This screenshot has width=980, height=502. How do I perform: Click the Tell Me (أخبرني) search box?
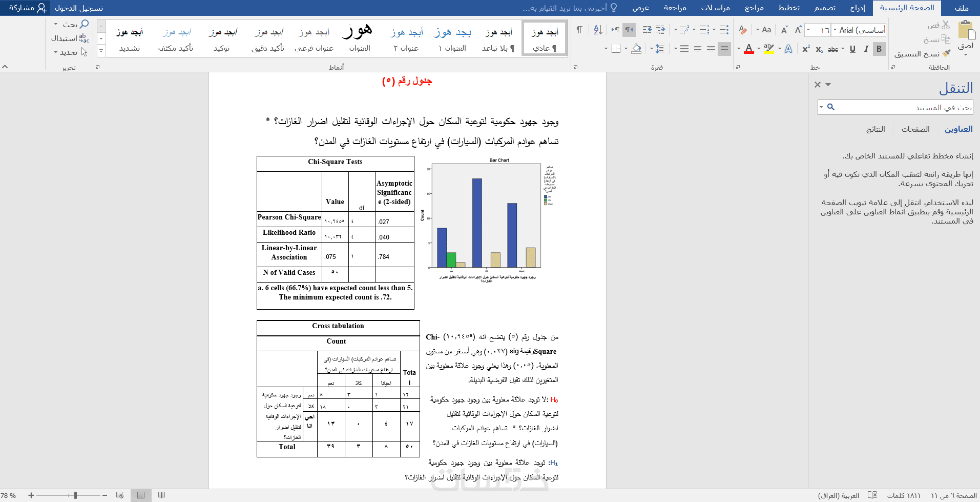click(570, 8)
